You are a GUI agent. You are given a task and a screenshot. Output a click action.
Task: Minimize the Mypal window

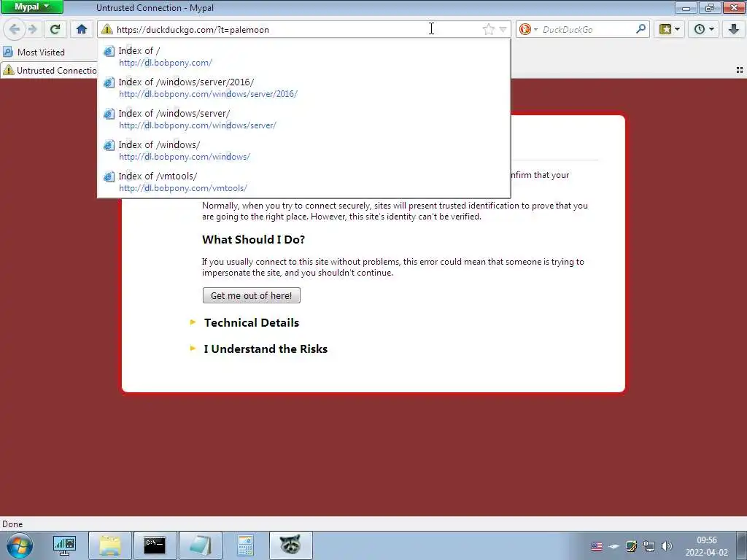[686, 7]
